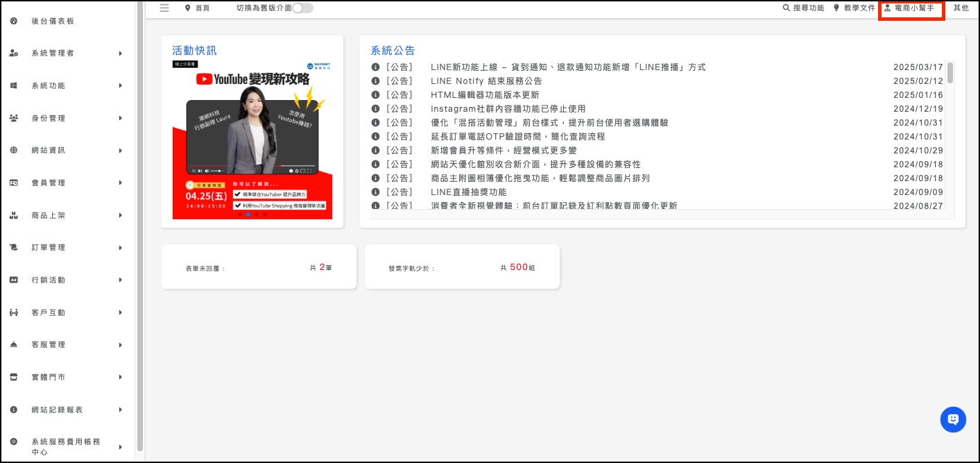
Task: Click the 行銷活動 Ad icon
Action: [x=14, y=280]
